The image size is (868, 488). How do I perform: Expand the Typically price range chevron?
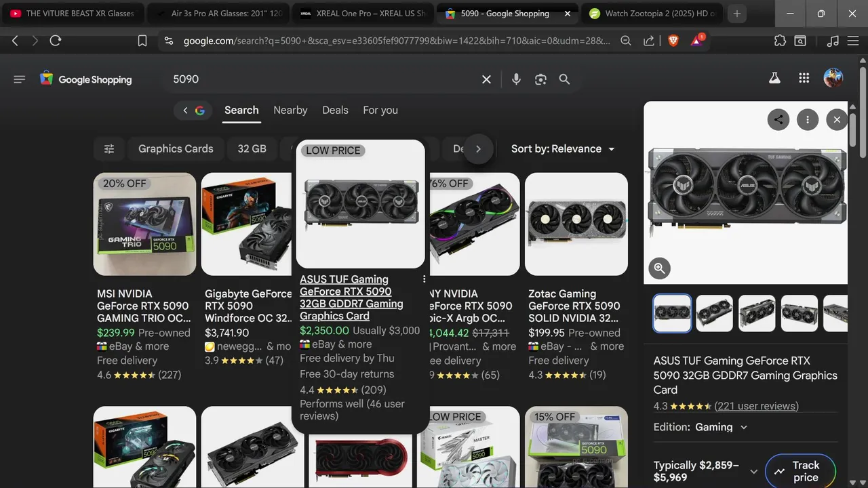coord(753,472)
